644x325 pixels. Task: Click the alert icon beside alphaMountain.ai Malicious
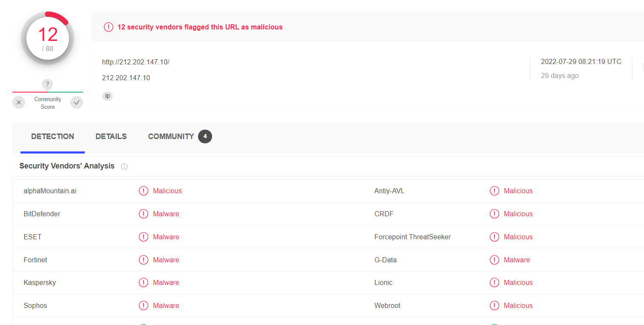pos(144,191)
